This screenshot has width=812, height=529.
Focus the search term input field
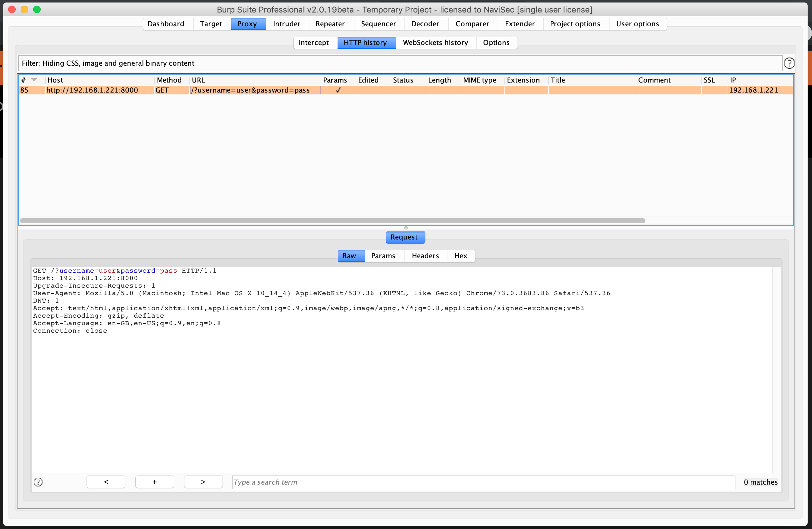click(x=484, y=482)
